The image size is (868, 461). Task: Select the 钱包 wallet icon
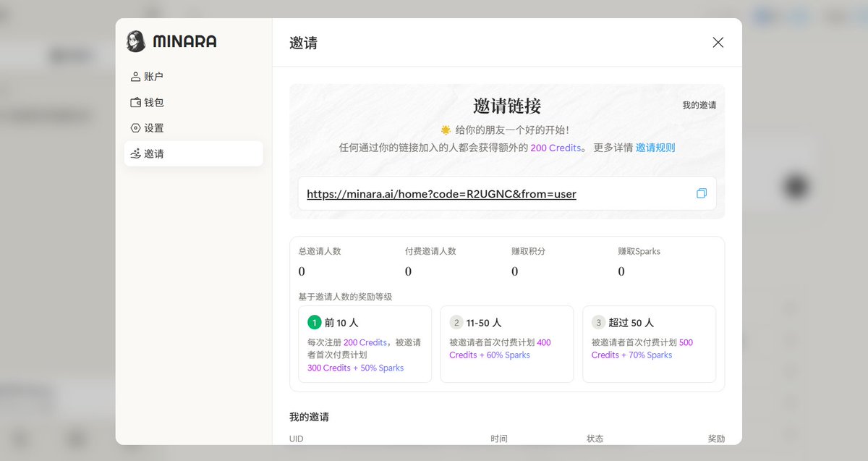click(135, 103)
